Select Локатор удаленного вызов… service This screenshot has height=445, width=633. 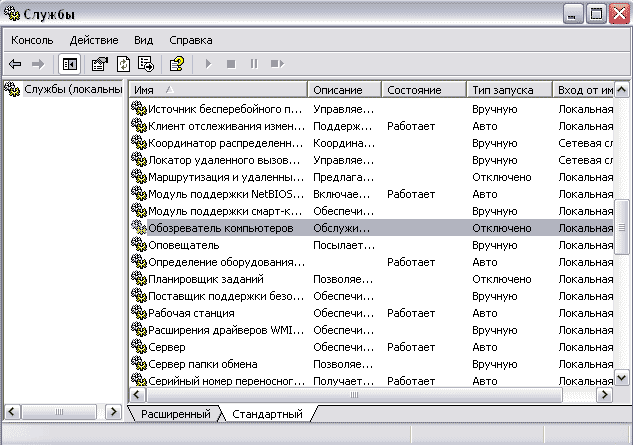(x=224, y=160)
